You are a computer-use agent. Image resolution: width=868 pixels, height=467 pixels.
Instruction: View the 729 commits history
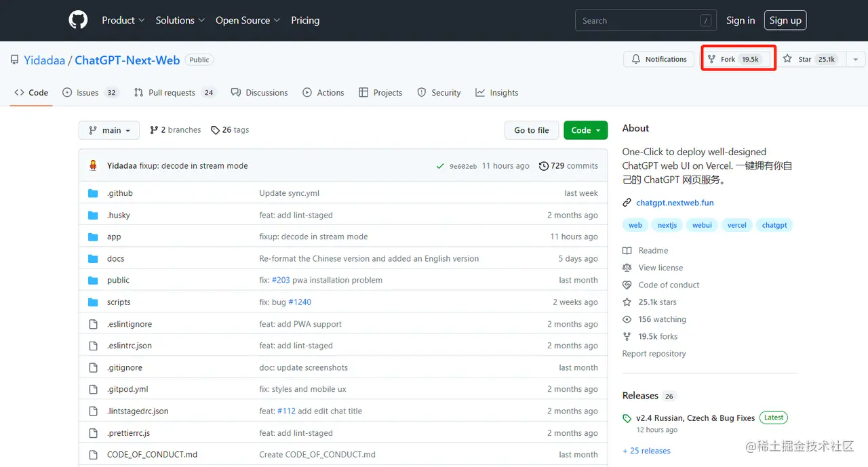coord(568,165)
